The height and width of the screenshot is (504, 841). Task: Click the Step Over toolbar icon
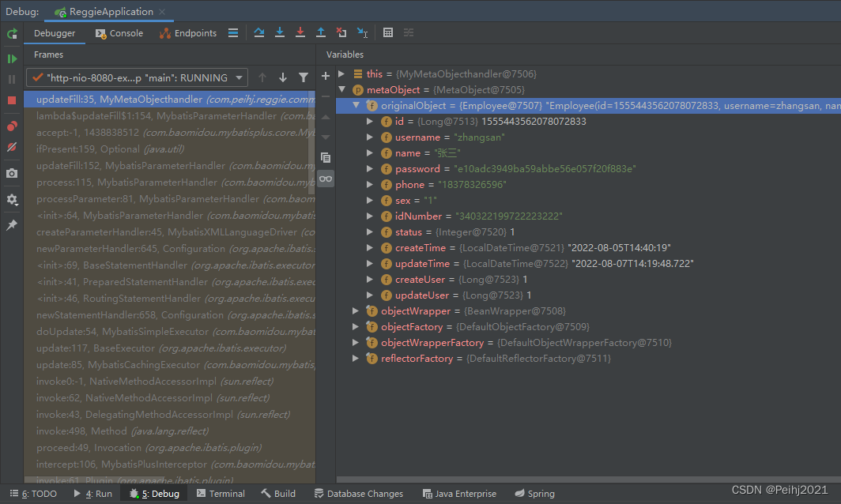[x=259, y=33]
